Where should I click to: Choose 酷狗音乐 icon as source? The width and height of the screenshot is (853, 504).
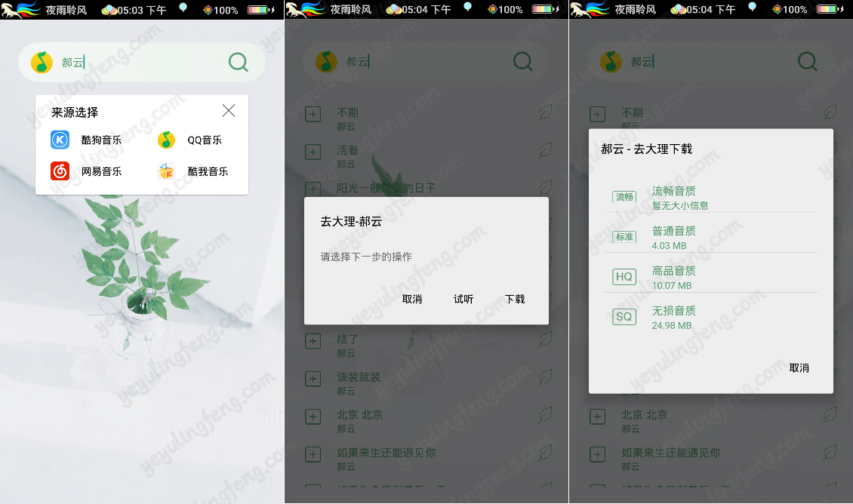pyautogui.click(x=60, y=140)
